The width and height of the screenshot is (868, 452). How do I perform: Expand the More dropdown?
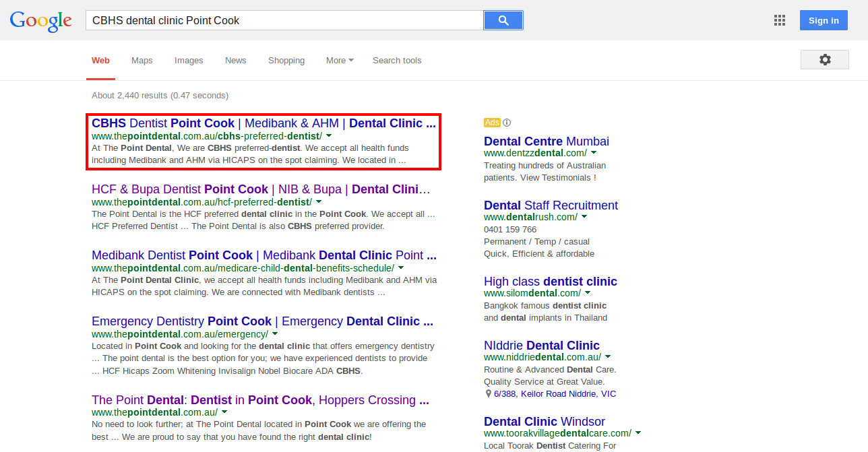(340, 60)
